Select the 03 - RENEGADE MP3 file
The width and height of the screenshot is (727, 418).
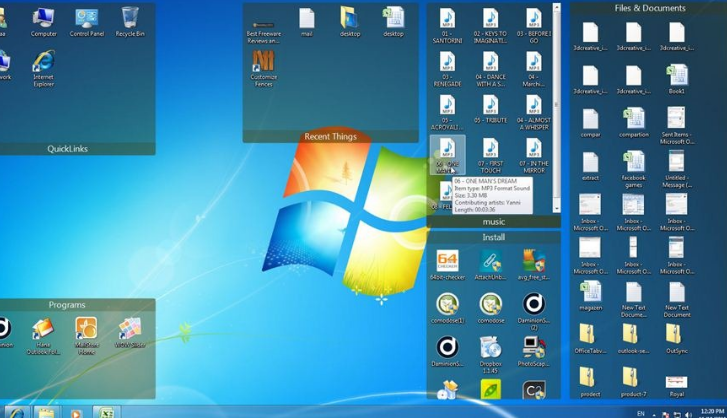pyautogui.click(x=447, y=69)
